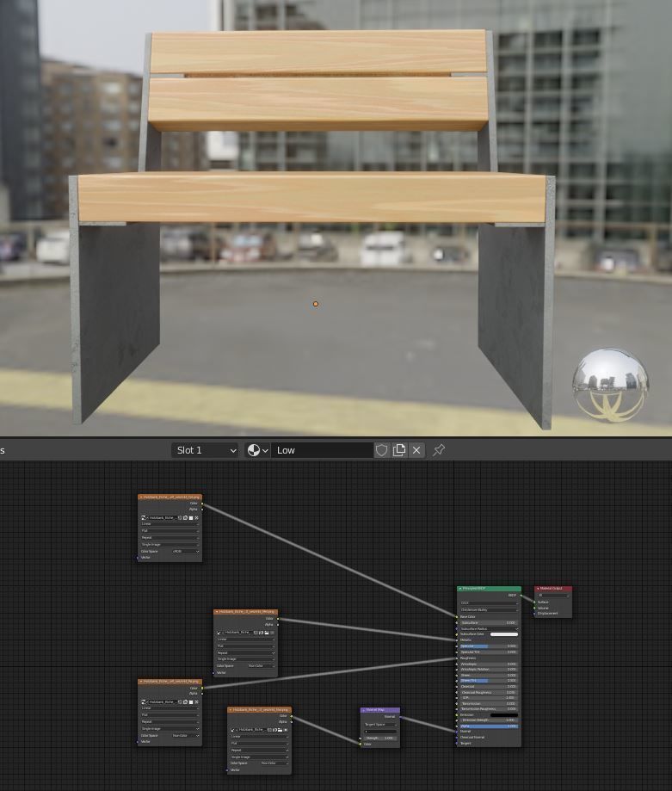Click the material name field showing Low
The width and height of the screenshot is (672, 791).
click(x=322, y=450)
